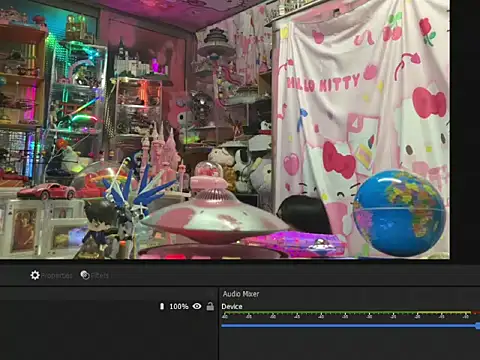Click the 100% battery level label
Viewport: 480px width, 360px height.
pos(179,306)
